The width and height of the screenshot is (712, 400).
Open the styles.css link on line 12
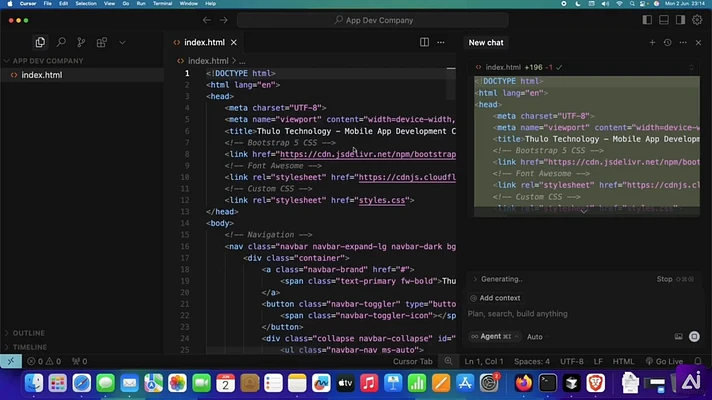[382, 200]
